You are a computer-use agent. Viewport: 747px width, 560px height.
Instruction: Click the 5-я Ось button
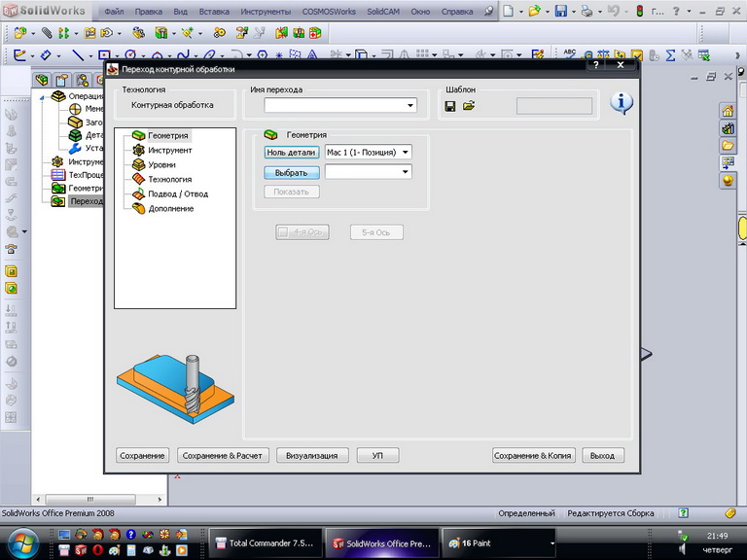[376, 232]
